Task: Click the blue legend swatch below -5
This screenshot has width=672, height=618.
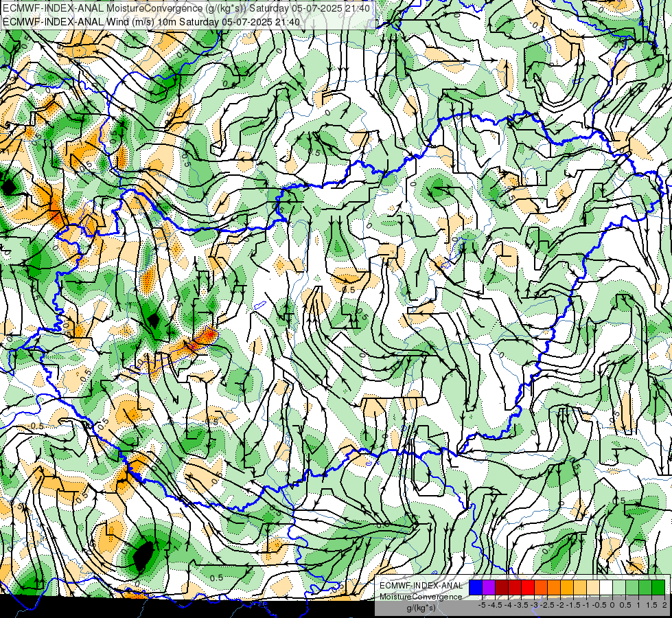Action: point(476,588)
